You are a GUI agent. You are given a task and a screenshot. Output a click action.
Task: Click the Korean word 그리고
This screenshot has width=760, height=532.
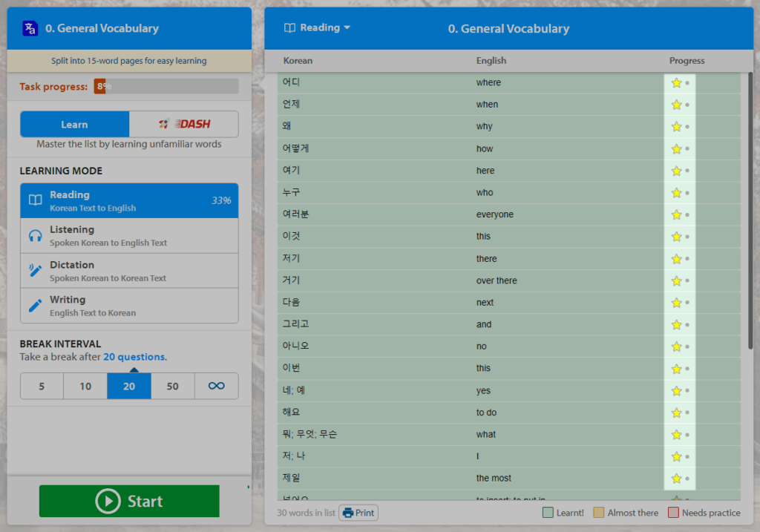pos(295,324)
